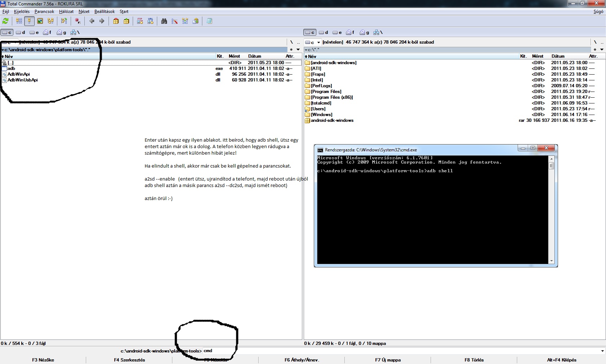606x364 pixels.
Task: Go to root in the left panel
Action: [x=291, y=42]
